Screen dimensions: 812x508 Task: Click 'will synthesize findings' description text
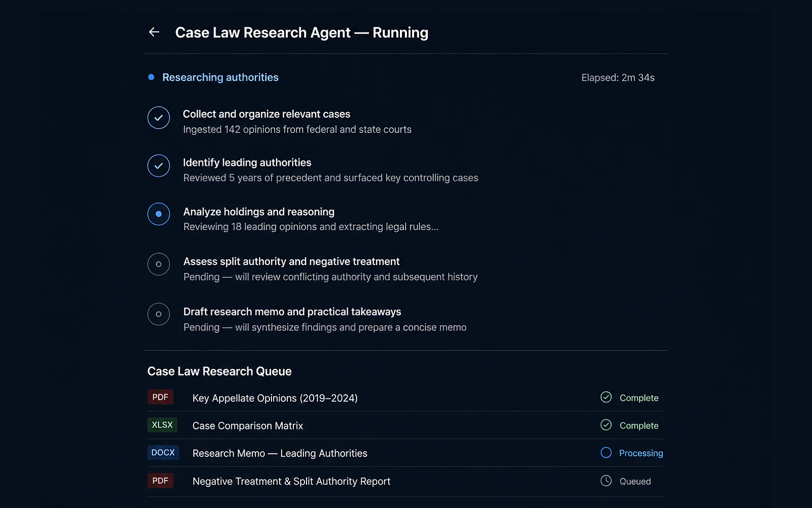[325, 327]
